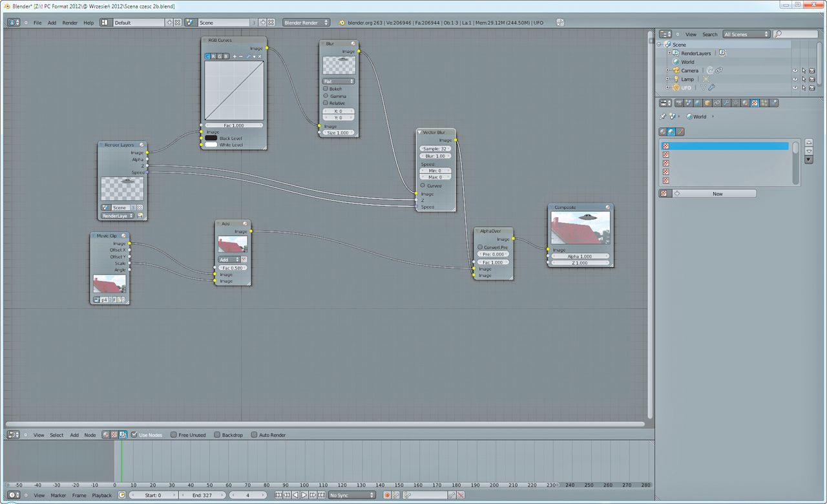Toggle Curved option in Vector Blur node
Viewport: 827px width, 504px height.
(423, 185)
